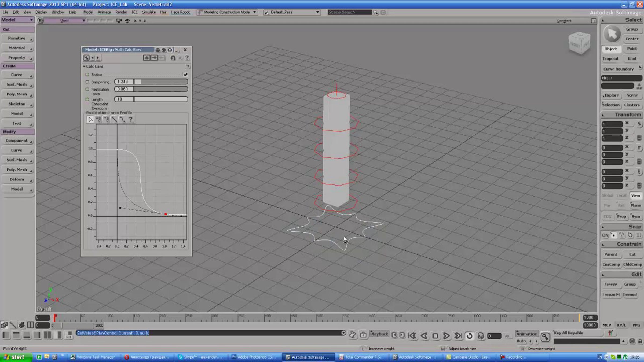This screenshot has height=362, width=644.
Task: Open the Display menu
Action: pyautogui.click(x=41, y=12)
